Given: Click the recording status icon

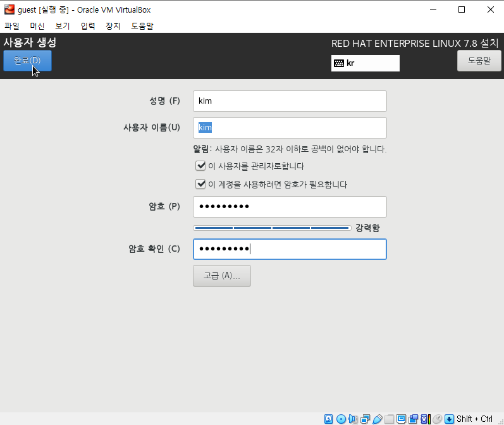Looking at the screenshot, I should (x=414, y=419).
